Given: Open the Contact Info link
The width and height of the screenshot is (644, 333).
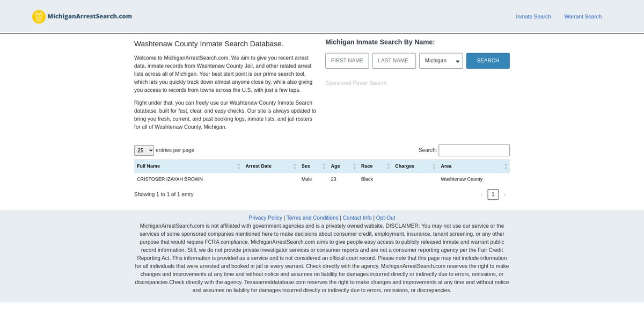Looking at the screenshot, I should (357, 218).
